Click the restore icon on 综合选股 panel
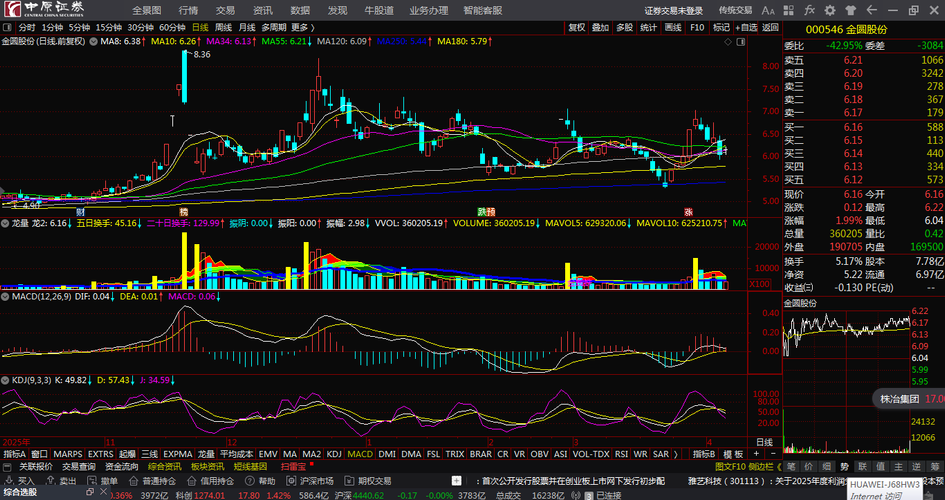 89,492
